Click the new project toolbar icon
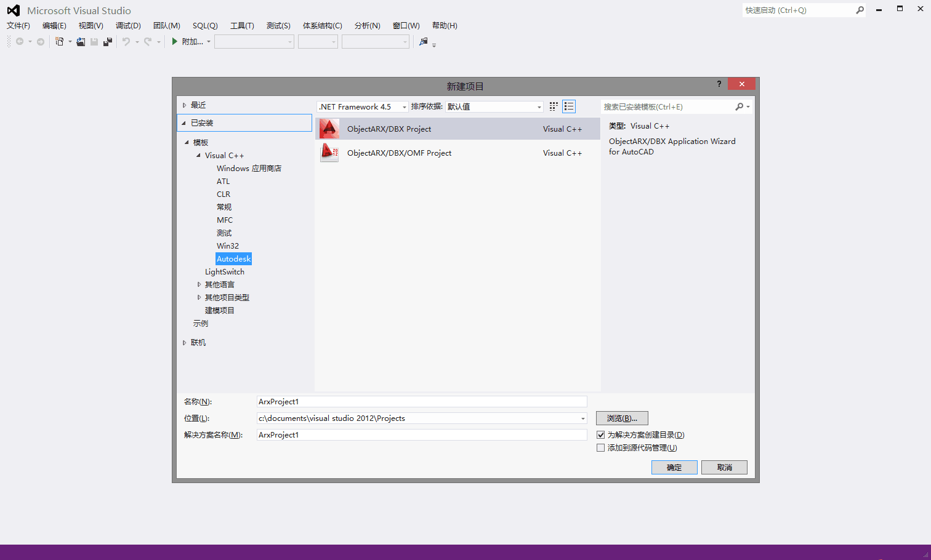Screen dimensions: 931x560 pyautogui.click(x=59, y=41)
